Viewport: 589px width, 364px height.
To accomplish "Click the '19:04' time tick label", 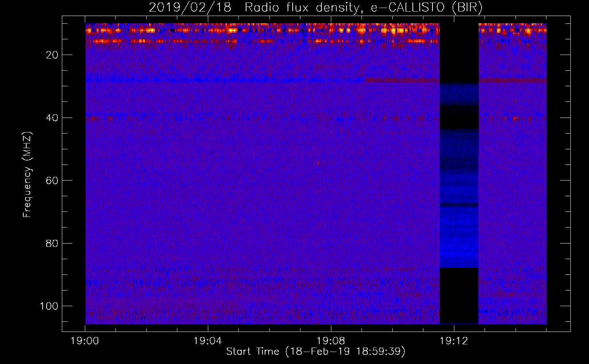I will [x=208, y=341].
